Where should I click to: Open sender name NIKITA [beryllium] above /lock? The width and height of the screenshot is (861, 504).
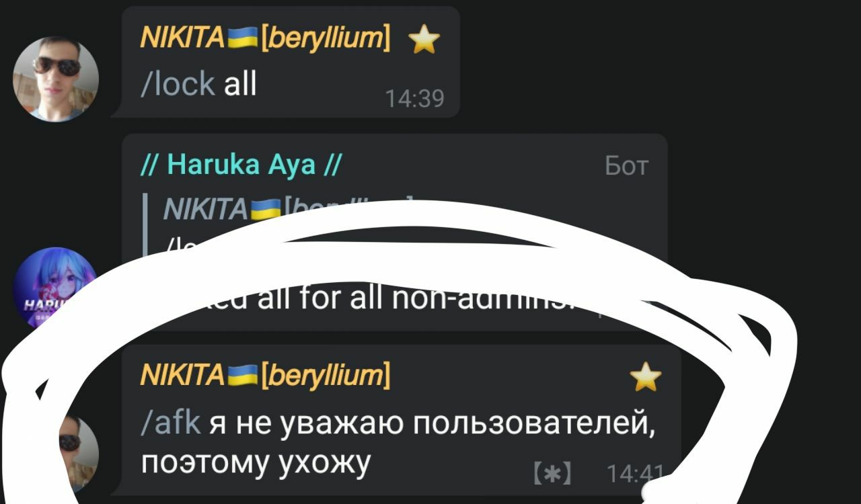[x=265, y=40]
